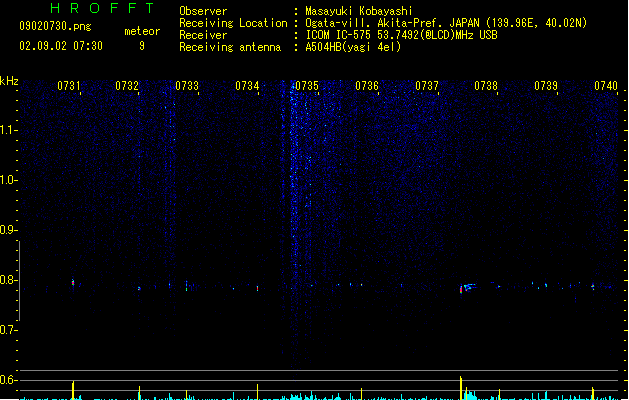This screenshot has width=629, height=400.
Task: Click the kHz axis unit label
Action: [9, 81]
